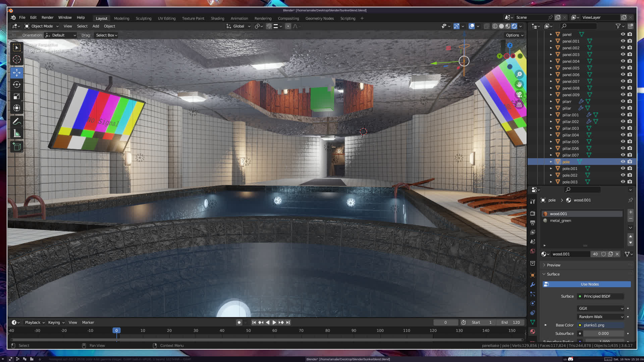Screen dimensions: 644x362
Task: Open the Render menu
Action: pos(47,17)
